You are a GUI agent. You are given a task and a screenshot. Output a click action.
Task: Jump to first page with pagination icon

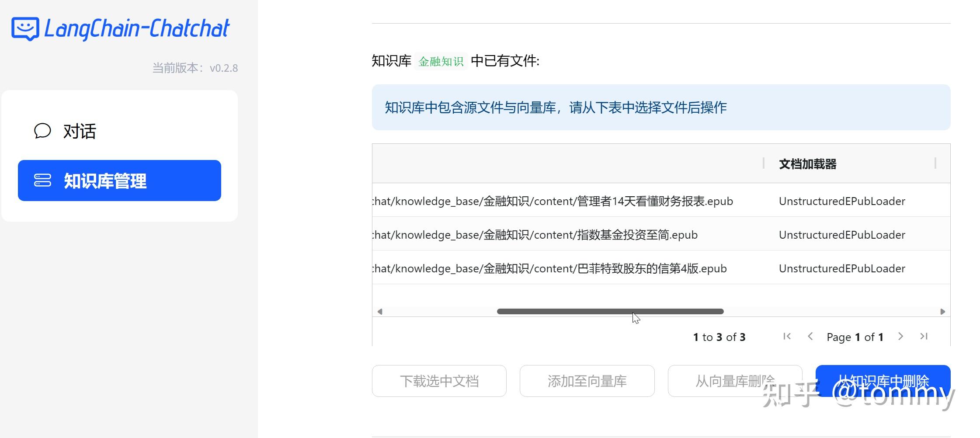(788, 337)
